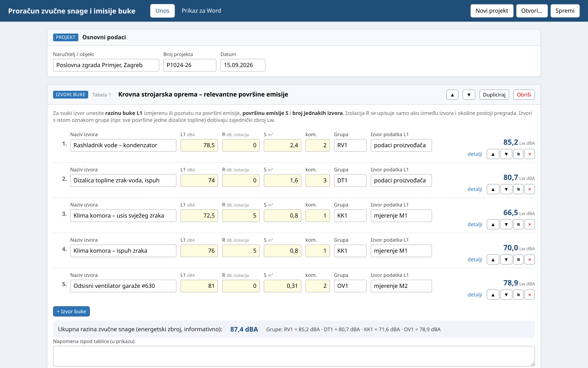This screenshot has width=588, height=368.
Task: Move Klima komora usis row down
Action: click(506, 224)
